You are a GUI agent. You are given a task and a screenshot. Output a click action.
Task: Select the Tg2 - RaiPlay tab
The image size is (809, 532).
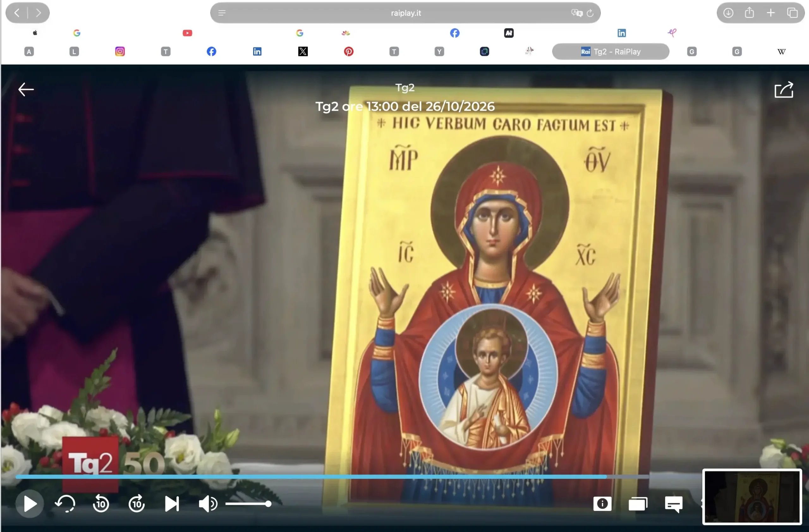tap(611, 51)
